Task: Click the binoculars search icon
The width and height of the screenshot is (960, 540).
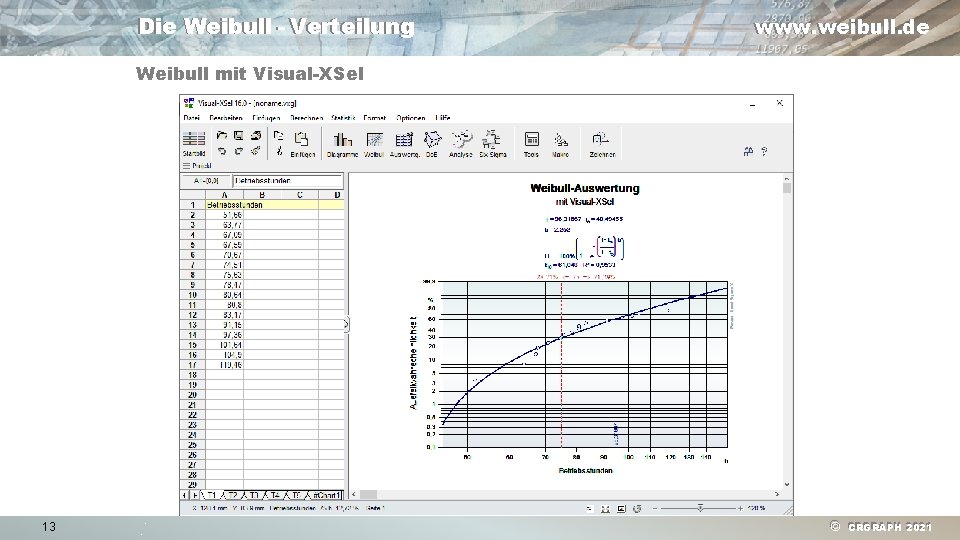Action: coord(748,151)
